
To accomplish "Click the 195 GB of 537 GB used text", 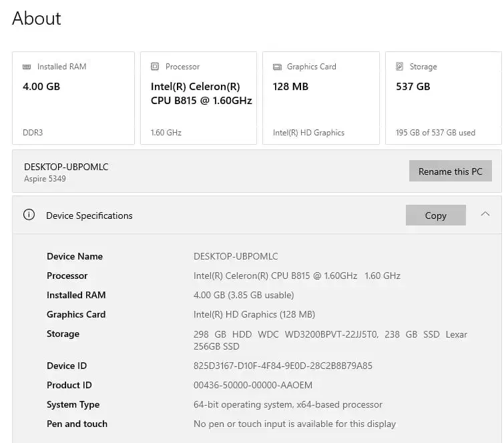I will [435, 133].
